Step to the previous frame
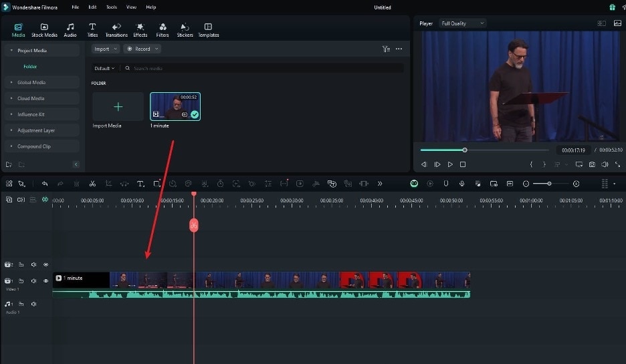The image size is (626, 364). 424,164
